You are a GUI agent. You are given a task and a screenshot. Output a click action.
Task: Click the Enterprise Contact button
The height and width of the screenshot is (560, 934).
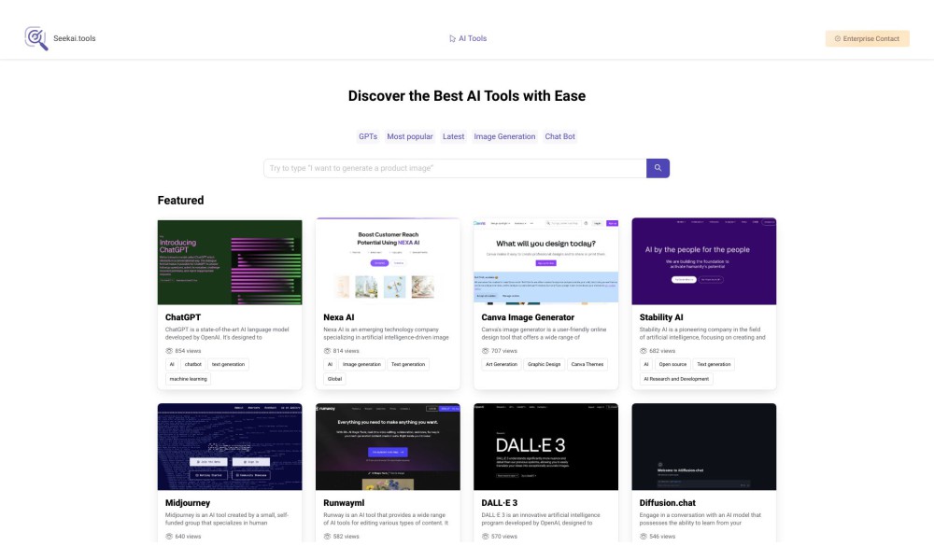(868, 38)
